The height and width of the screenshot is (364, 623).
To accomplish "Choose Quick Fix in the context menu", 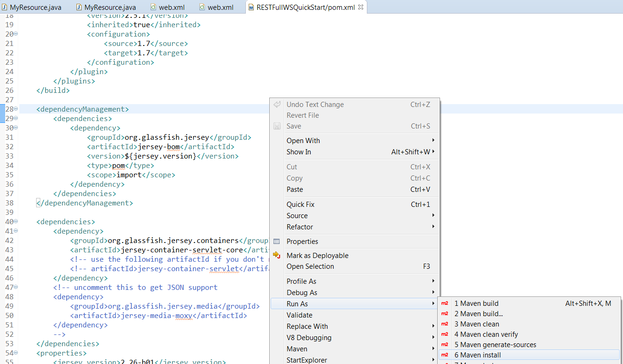I will coord(300,205).
